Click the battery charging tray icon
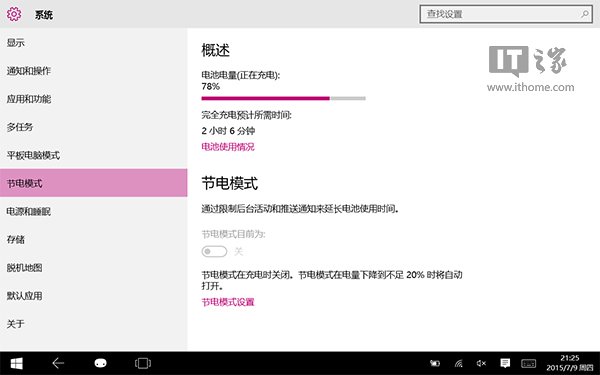The image size is (600, 375). coord(435,363)
